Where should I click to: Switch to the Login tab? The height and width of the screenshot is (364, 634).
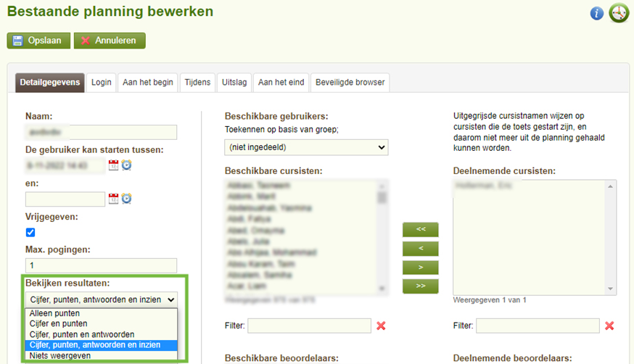pyautogui.click(x=102, y=83)
